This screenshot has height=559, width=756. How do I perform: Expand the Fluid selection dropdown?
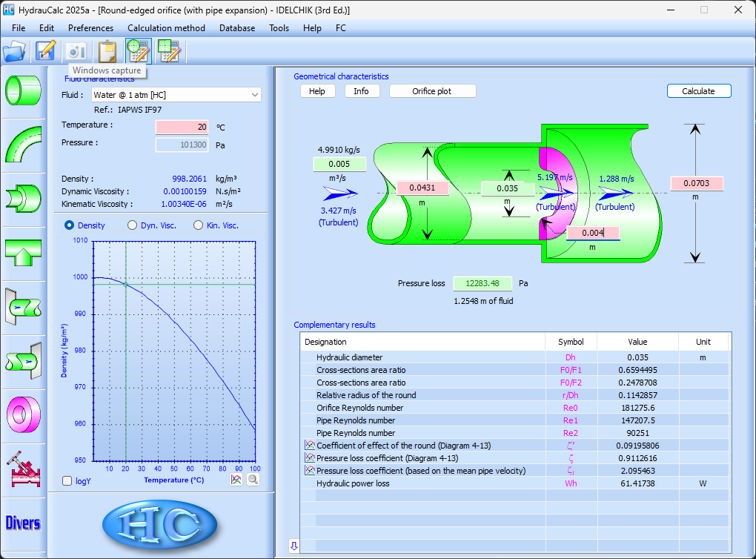pos(255,95)
